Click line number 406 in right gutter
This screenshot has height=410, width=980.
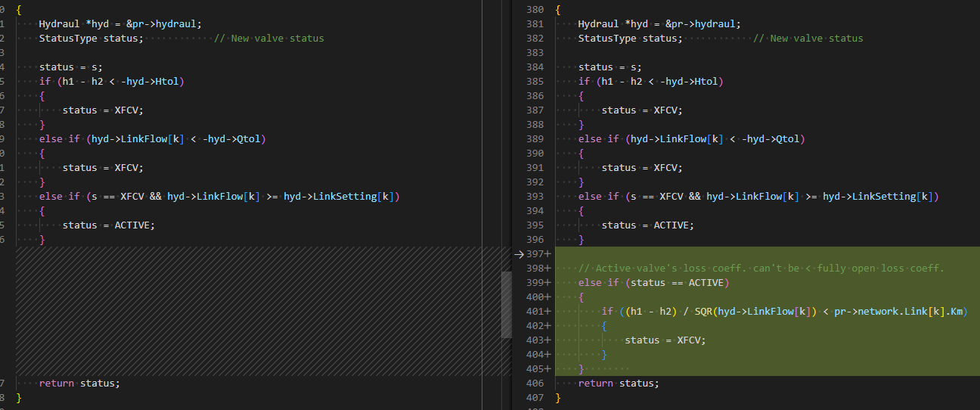534,384
